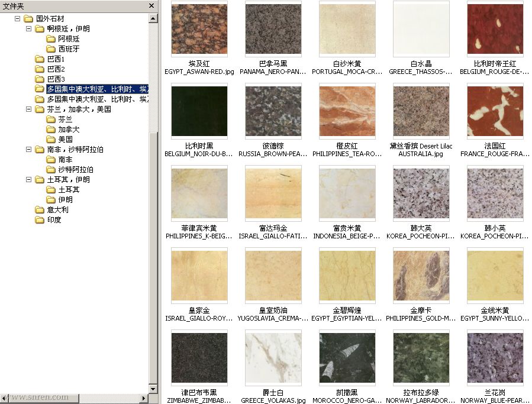This screenshot has height=404, width=532.
Task: Collapse the 土耳其，伊朗 folder node
Action: pyautogui.click(x=29, y=179)
